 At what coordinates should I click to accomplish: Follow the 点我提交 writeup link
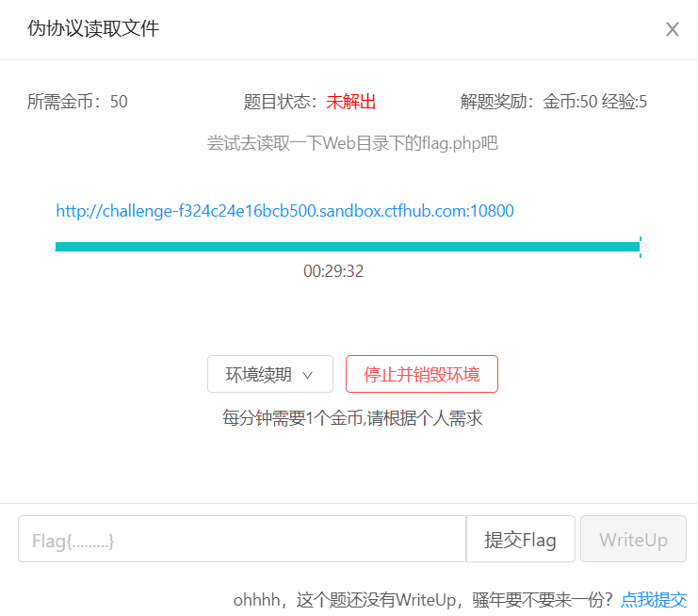[x=654, y=599]
